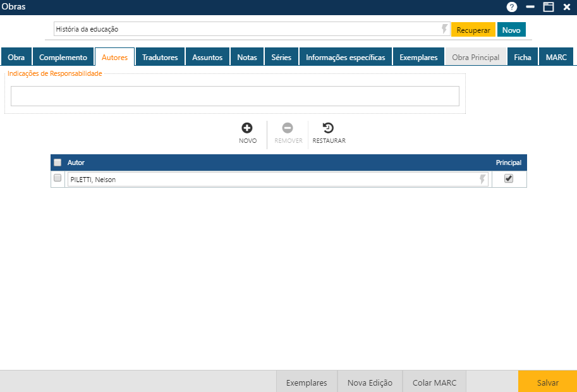
Task: Switch to the Tradutores tab
Action: [159, 56]
